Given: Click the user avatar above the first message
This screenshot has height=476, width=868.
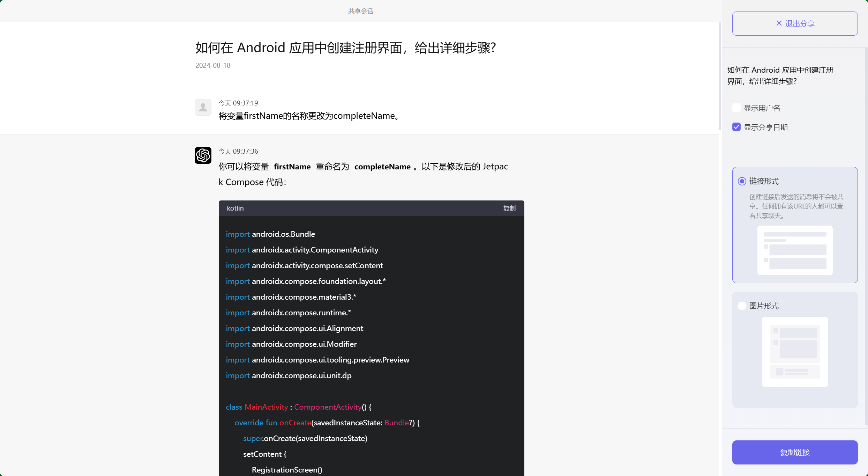Looking at the screenshot, I should (x=203, y=107).
